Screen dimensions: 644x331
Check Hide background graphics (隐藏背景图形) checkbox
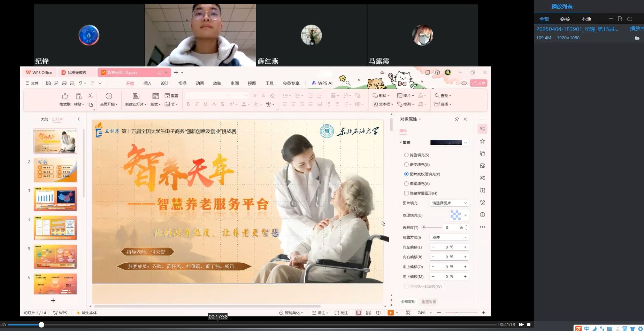tap(406, 193)
